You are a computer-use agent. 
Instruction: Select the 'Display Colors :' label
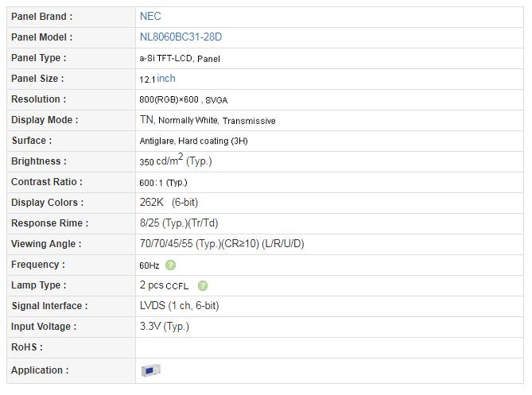(48, 203)
